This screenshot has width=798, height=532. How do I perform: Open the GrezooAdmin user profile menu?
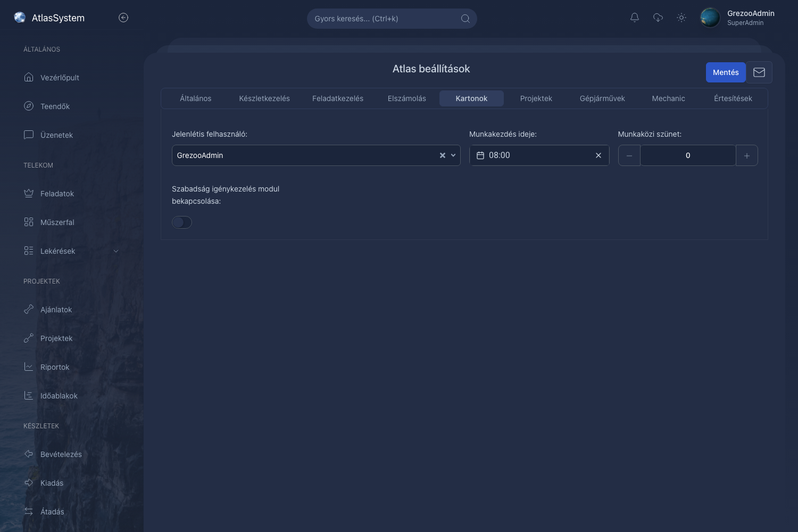click(x=738, y=18)
